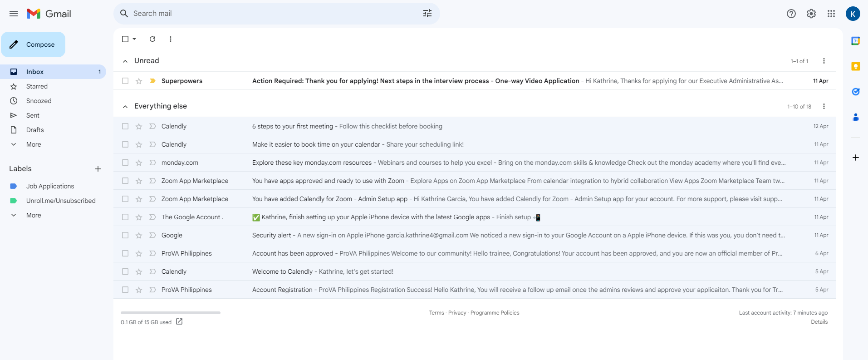Tick the Google Security alert checkbox
868x360 pixels.
(125, 235)
